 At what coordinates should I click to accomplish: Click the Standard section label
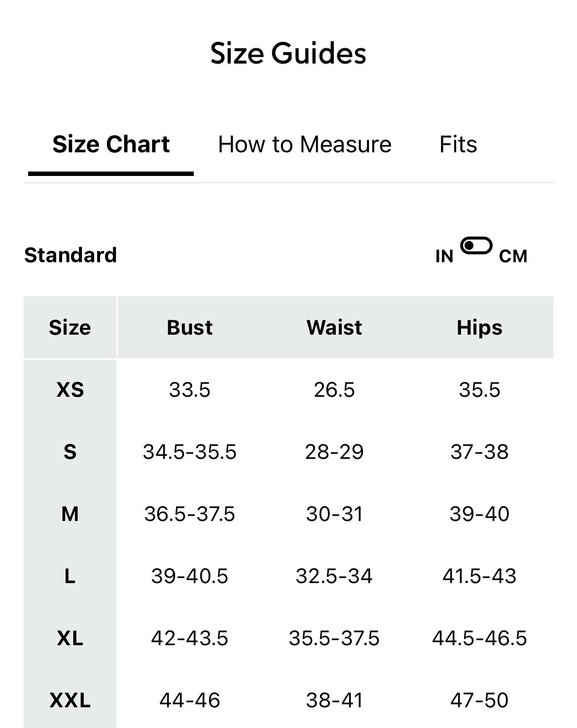71,255
